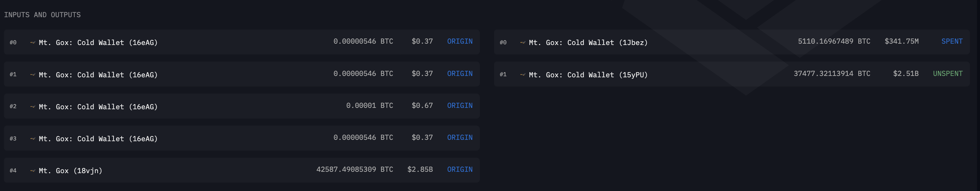Open Mt. Gox: Cold Wallet (1Jbez) address
Image resolution: width=980 pixels, height=191 pixels.
[x=588, y=42]
